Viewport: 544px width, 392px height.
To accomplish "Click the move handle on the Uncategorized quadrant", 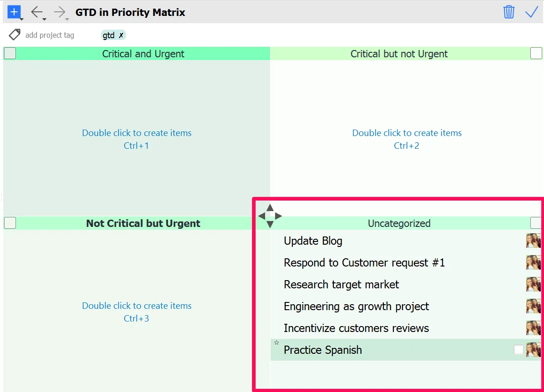I will point(270,216).
